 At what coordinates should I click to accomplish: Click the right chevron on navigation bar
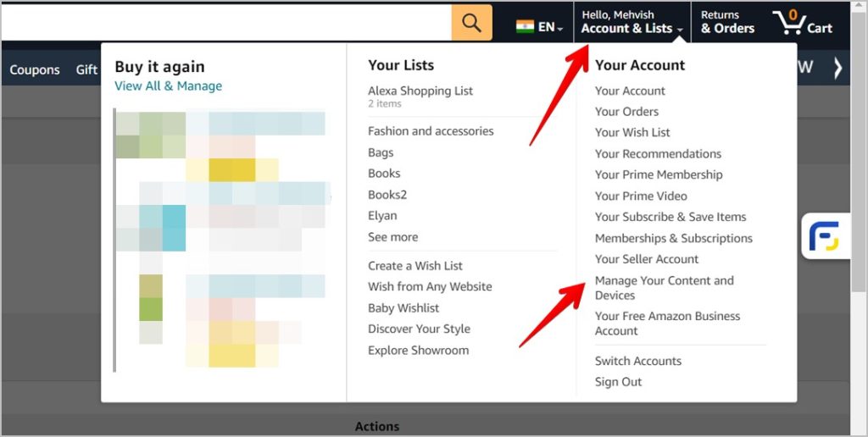tap(838, 68)
